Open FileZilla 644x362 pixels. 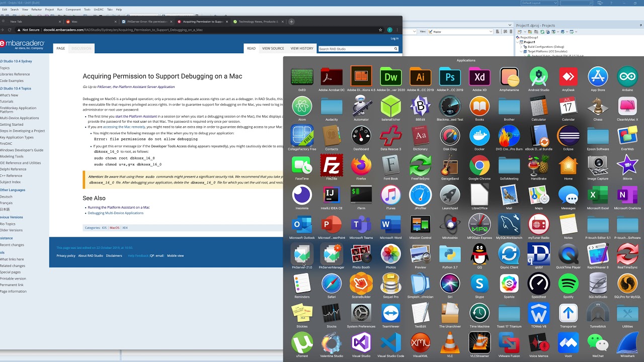[x=332, y=165]
